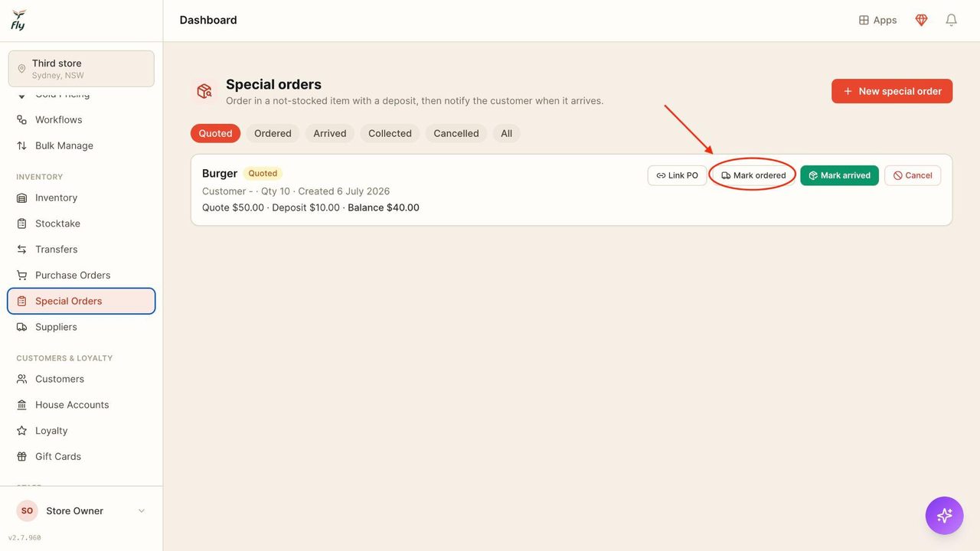The image size is (980, 551).
Task: Open Suppliers page
Action: tap(81, 327)
